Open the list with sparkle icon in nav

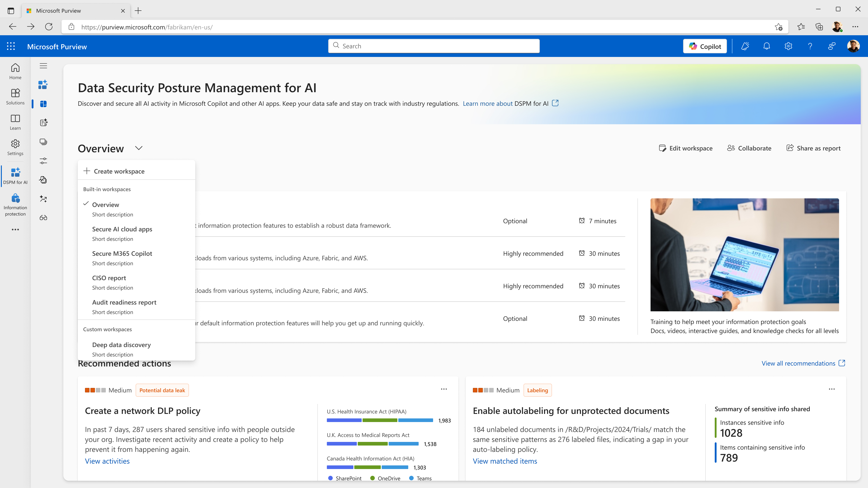(43, 123)
